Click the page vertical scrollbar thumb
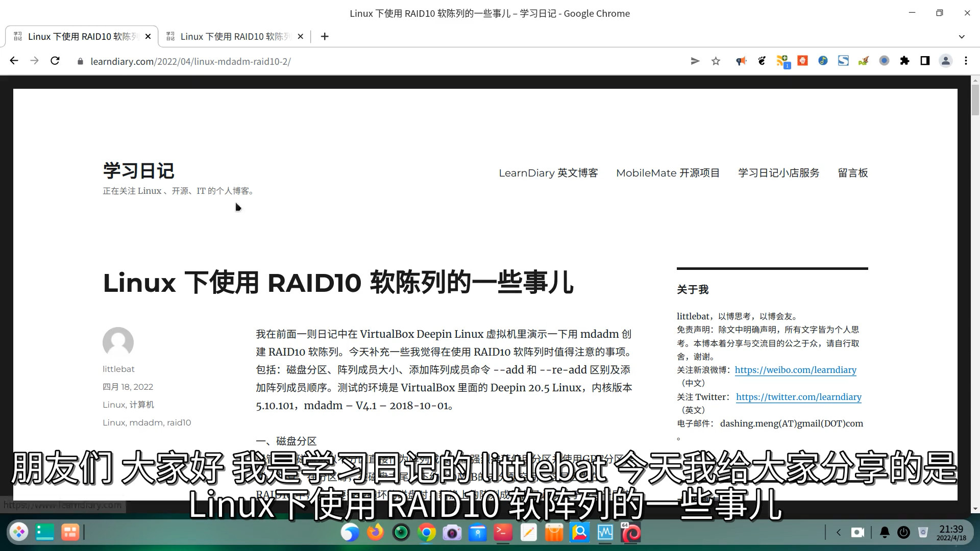The image size is (980, 551). 975,99
